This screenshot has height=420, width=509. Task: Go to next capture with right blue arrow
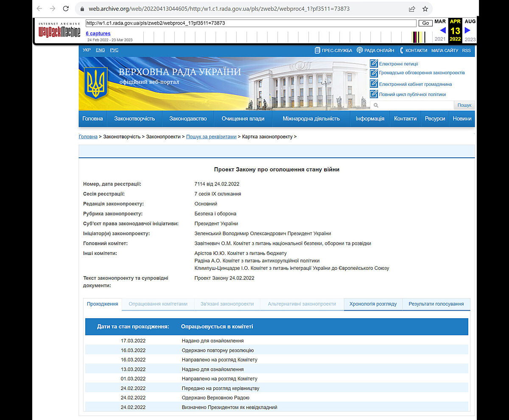(467, 30)
